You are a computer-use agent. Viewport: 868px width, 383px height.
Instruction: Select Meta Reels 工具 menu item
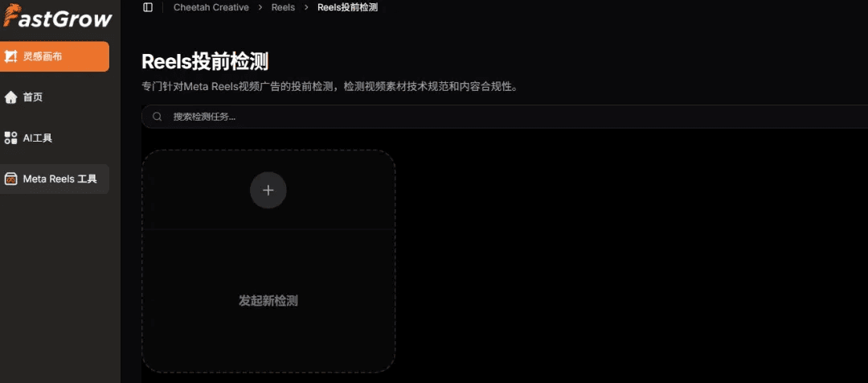tap(55, 179)
